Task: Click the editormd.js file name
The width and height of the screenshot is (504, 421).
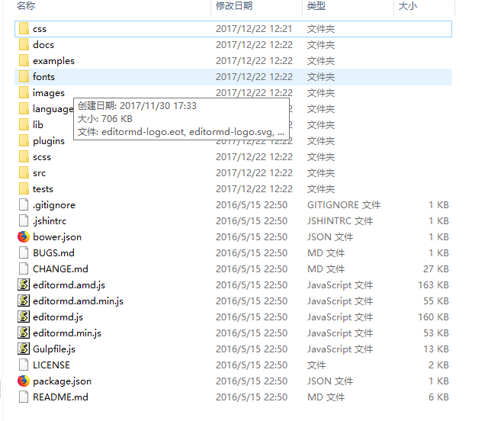Action: (x=58, y=317)
